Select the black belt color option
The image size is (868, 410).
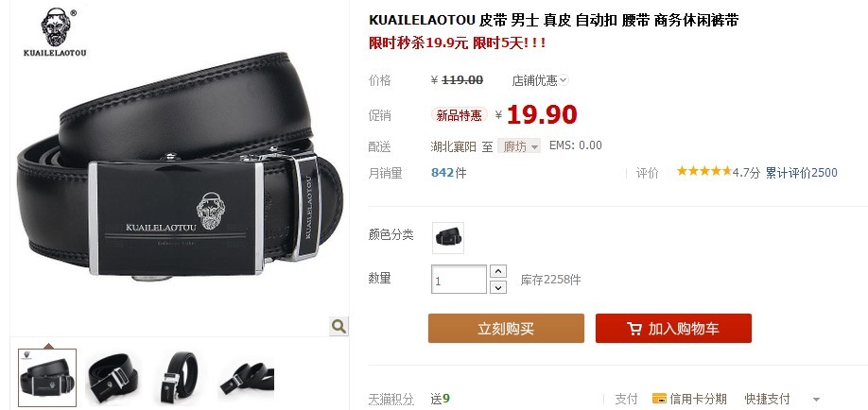click(x=448, y=238)
